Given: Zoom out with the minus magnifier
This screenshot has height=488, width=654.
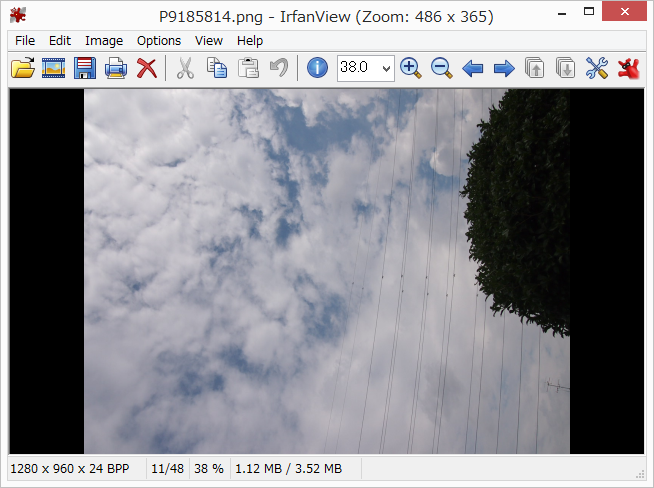Looking at the screenshot, I should click(441, 68).
